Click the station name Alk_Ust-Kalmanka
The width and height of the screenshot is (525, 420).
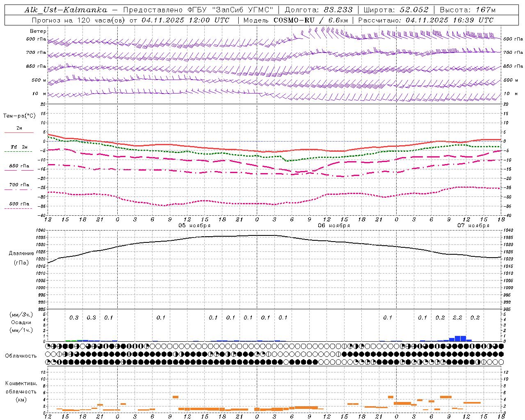click(66, 10)
